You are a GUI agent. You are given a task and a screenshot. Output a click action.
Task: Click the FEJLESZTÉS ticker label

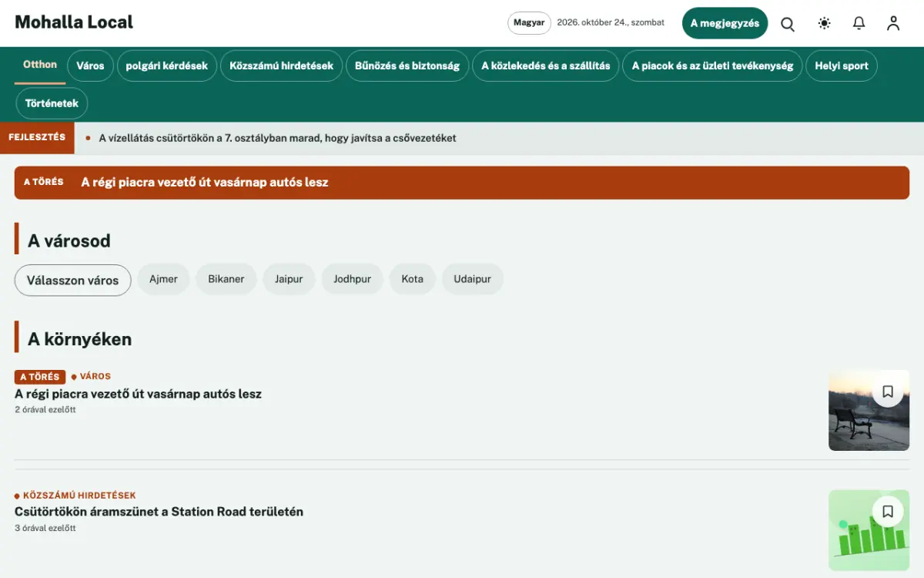coord(37,138)
